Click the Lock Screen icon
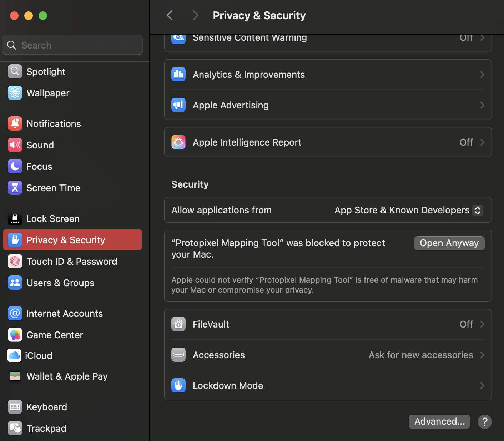 pos(15,219)
